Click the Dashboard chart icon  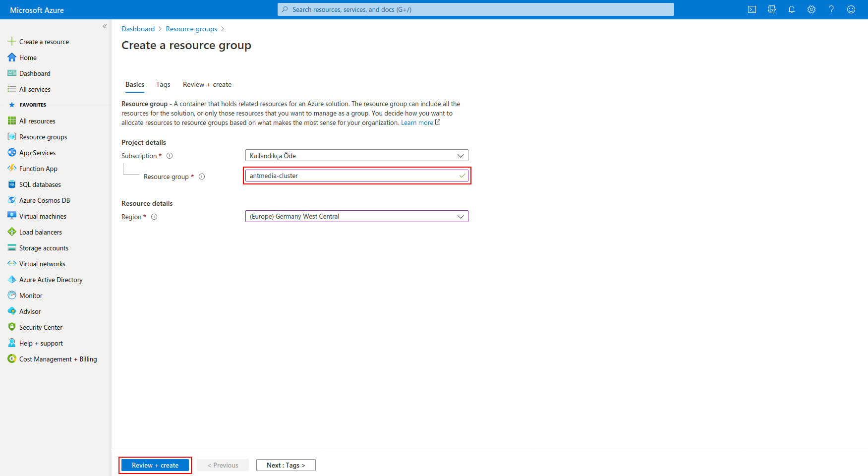[12, 73]
